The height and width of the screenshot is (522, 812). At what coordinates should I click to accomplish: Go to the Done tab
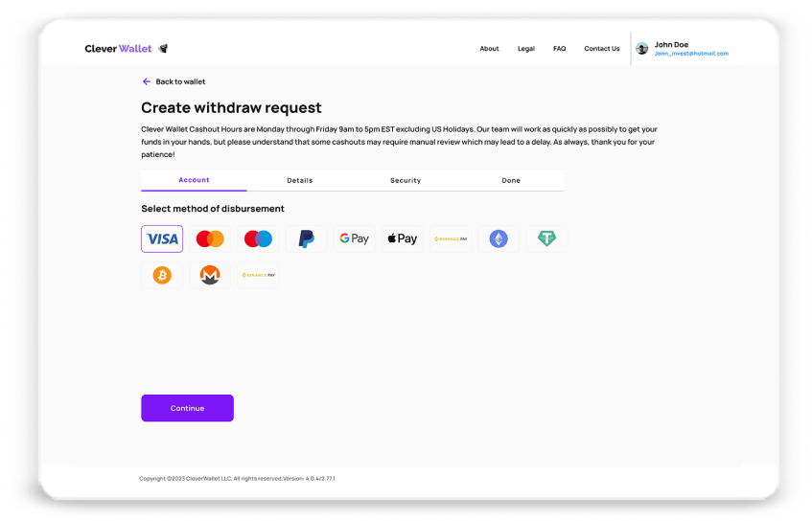tap(511, 180)
